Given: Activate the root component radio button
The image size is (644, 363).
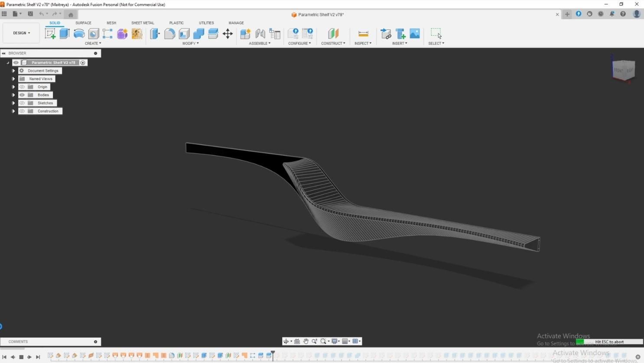Looking at the screenshot, I should (83, 62).
